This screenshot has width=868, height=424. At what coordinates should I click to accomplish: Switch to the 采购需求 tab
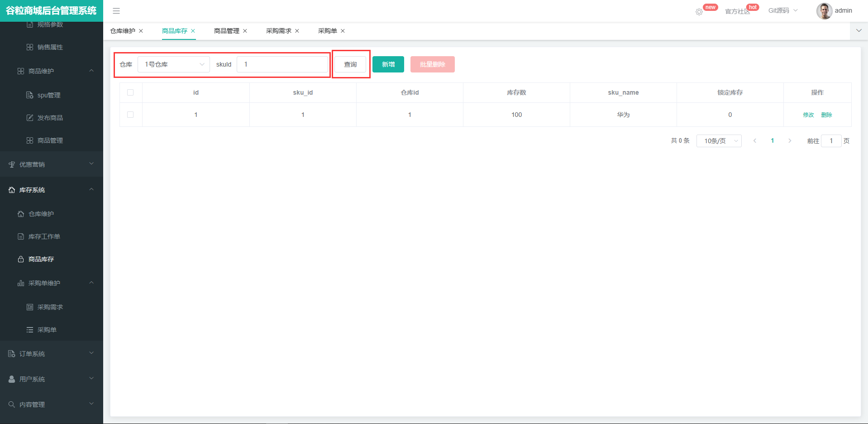(x=278, y=31)
